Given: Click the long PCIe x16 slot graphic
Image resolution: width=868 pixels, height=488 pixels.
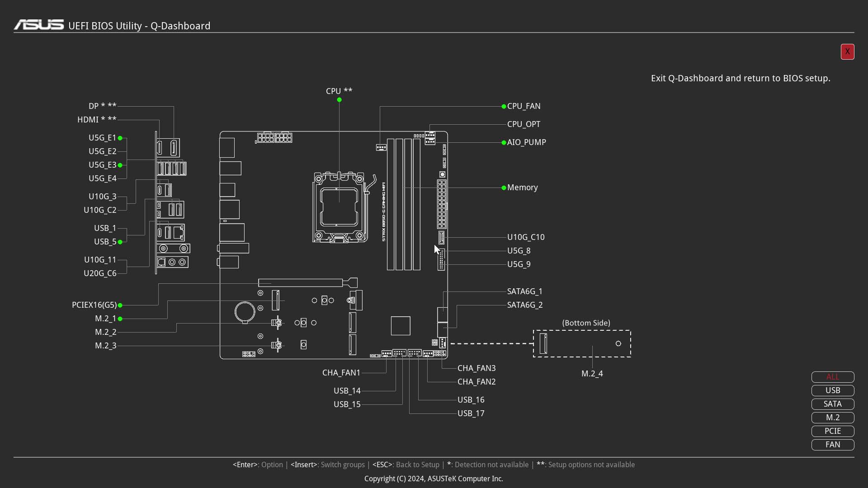Looking at the screenshot, I should (x=308, y=283).
